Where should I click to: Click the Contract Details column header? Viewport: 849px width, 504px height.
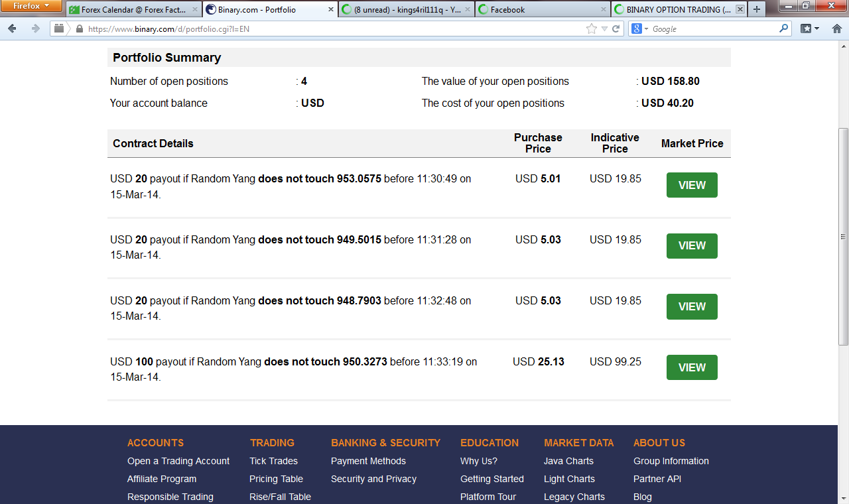[x=153, y=143]
